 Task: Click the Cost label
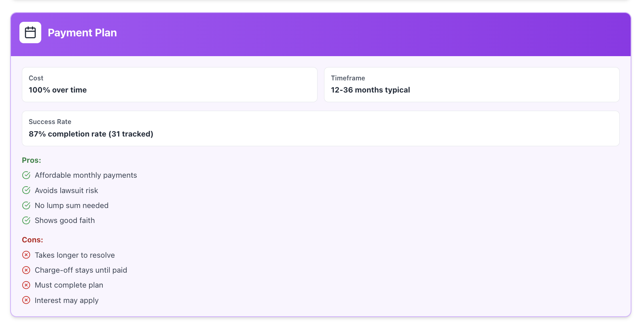pos(36,78)
